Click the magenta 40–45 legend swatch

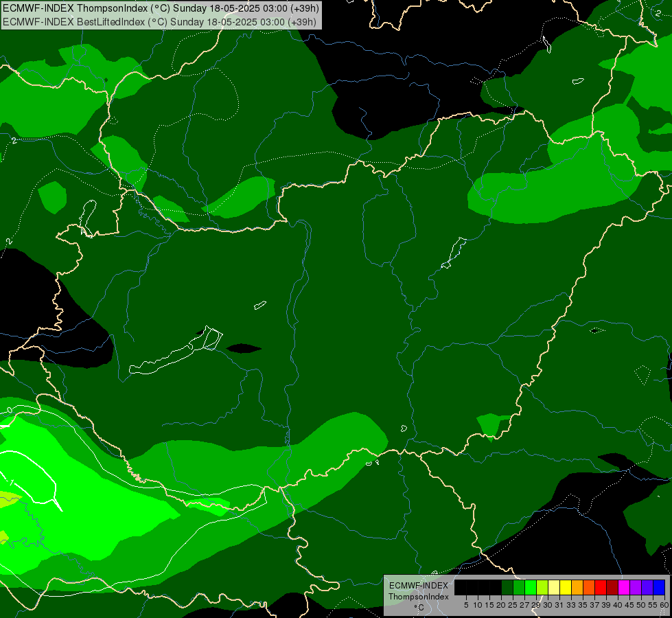(x=624, y=587)
